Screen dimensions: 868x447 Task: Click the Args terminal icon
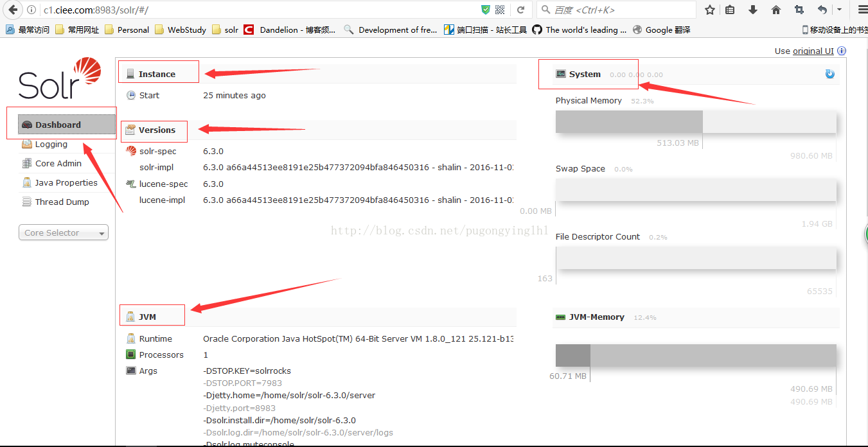131,371
